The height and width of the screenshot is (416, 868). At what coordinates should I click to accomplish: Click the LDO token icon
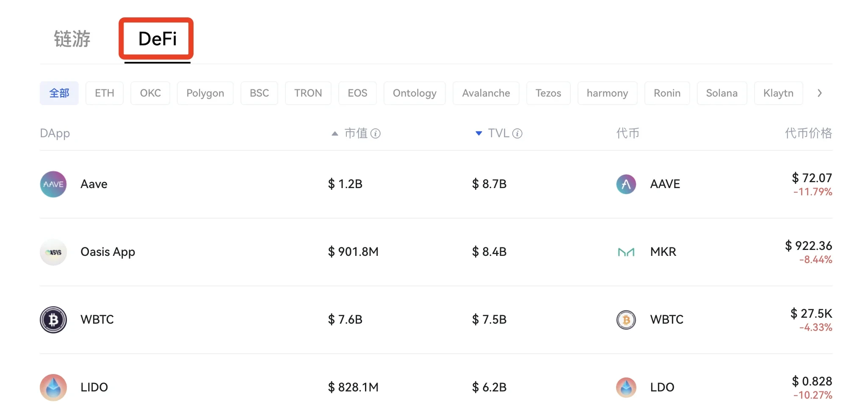click(x=626, y=387)
